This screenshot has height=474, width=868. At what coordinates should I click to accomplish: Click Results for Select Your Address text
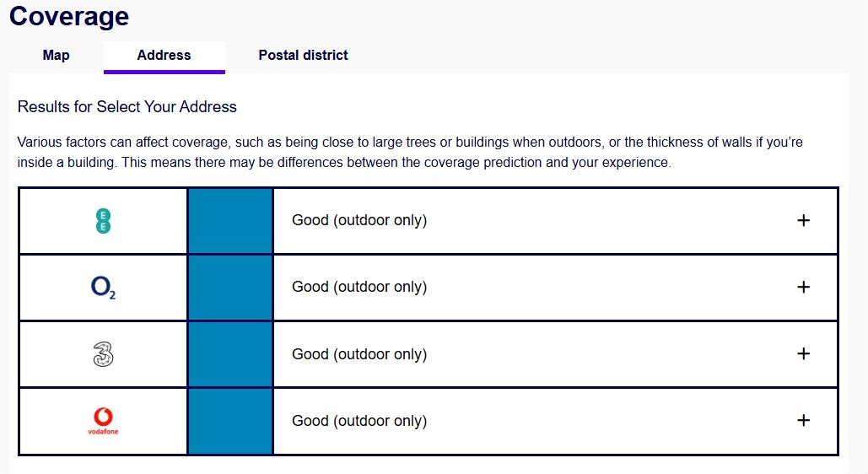coord(127,106)
